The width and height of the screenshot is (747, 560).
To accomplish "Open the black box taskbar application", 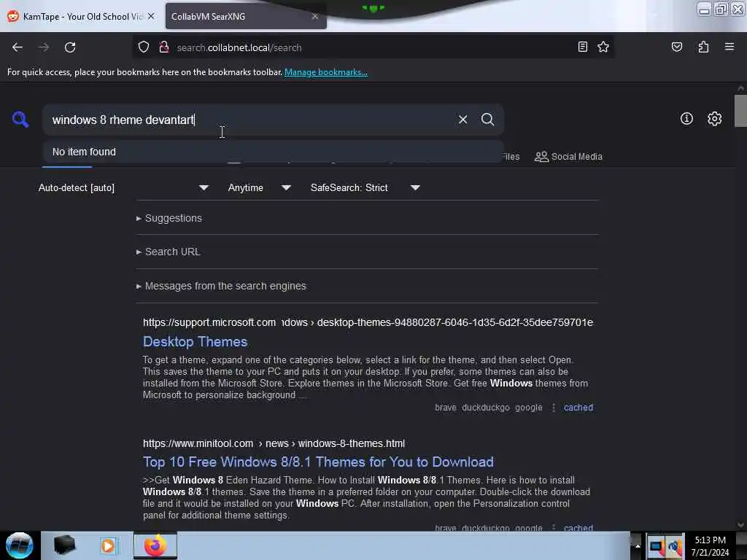I will point(64,545).
